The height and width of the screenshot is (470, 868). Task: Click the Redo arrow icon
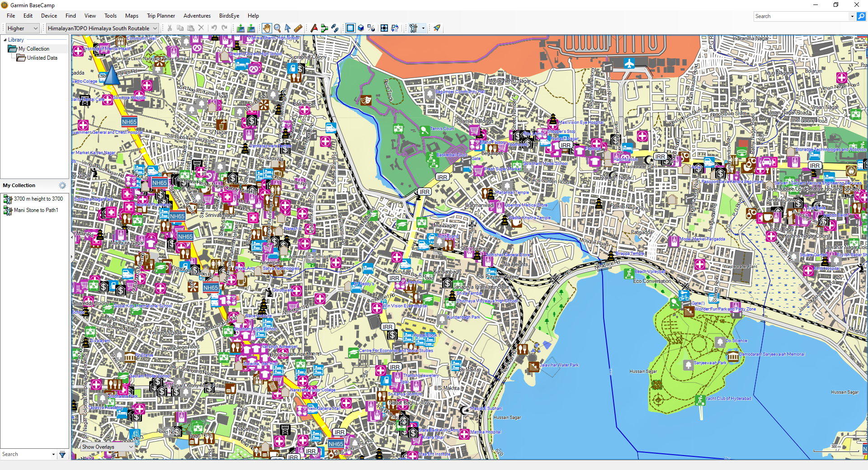(x=225, y=28)
